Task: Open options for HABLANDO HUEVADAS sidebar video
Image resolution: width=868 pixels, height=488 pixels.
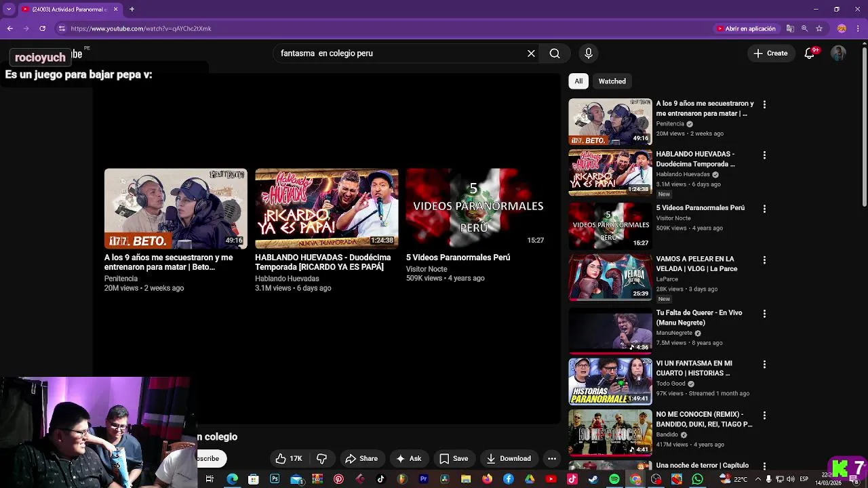Action: coord(764,155)
